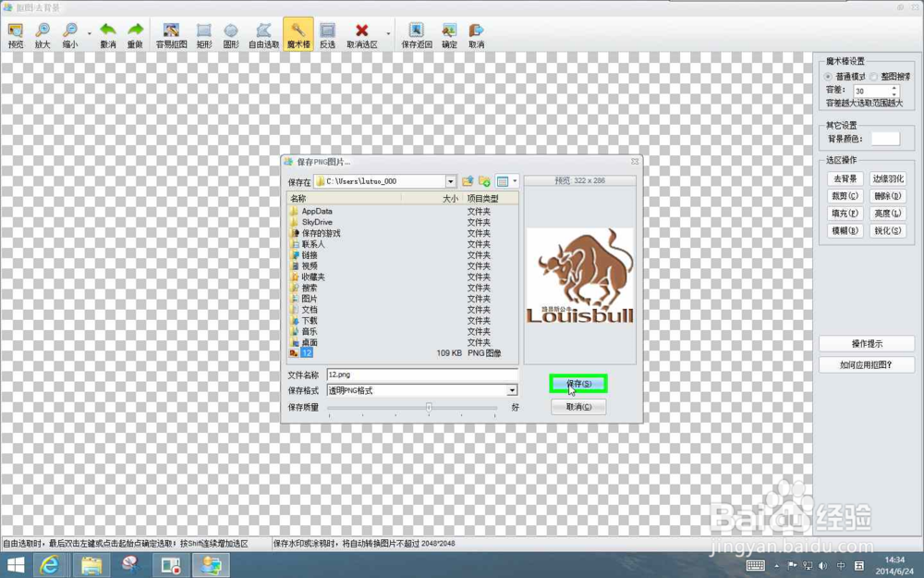Click the network icon in system tray
Viewport: 924px width, 578px height.
[808, 566]
